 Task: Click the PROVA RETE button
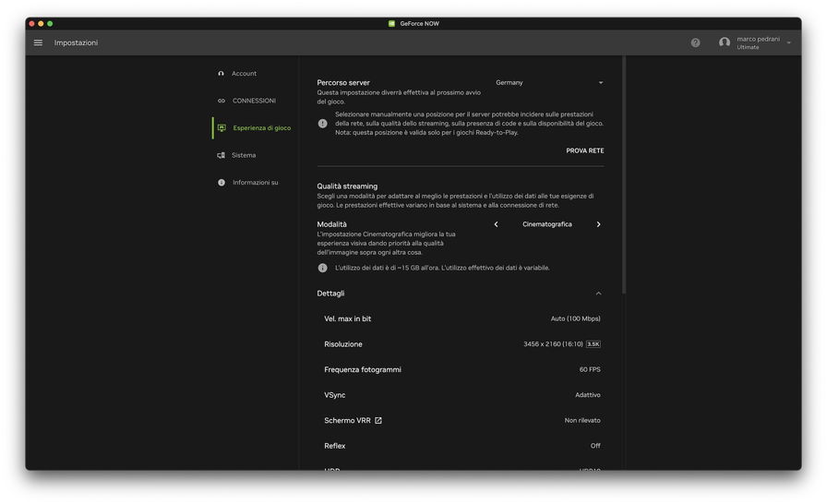click(x=584, y=150)
